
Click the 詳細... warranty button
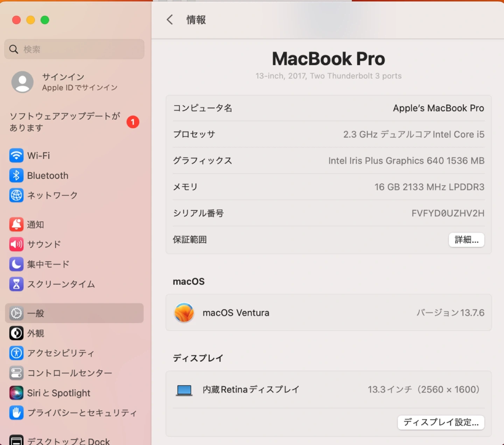coord(466,240)
